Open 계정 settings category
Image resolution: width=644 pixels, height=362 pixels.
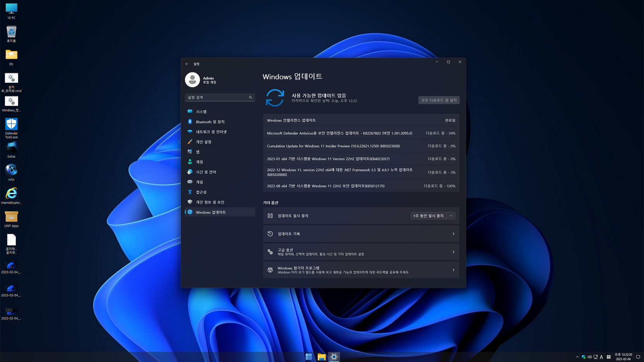(x=220, y=162)
